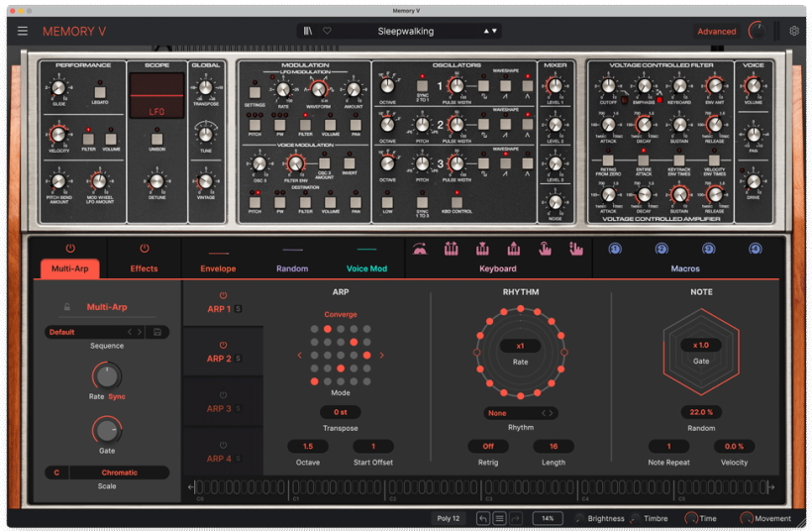Step preset with up/down arrows
The width and height of the screenshot is (812, 531).
tap(490, 31)
